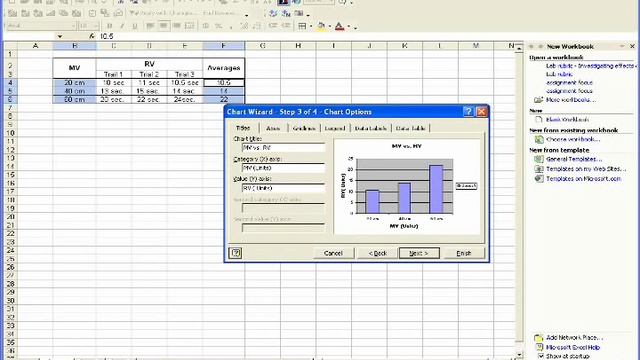
Task: Toggle the Show at startup checkbox
Action: [540, 356]
